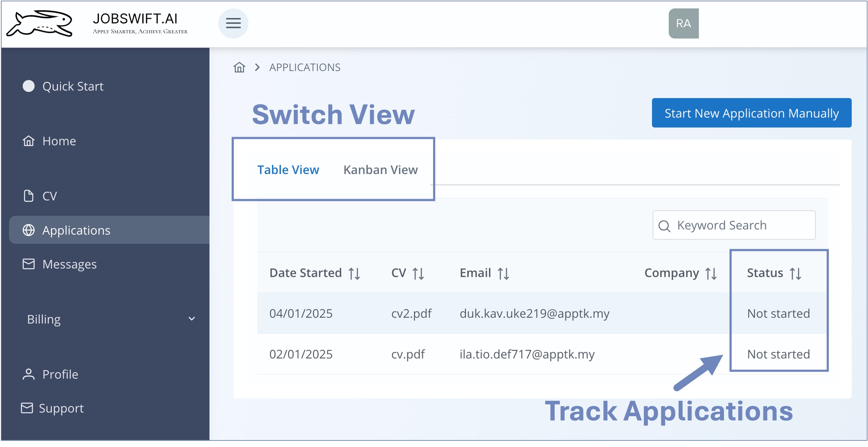This screenshot has width=868, height=447.
Task: Open the RA user avatar
Action: (x=683, y=23)
